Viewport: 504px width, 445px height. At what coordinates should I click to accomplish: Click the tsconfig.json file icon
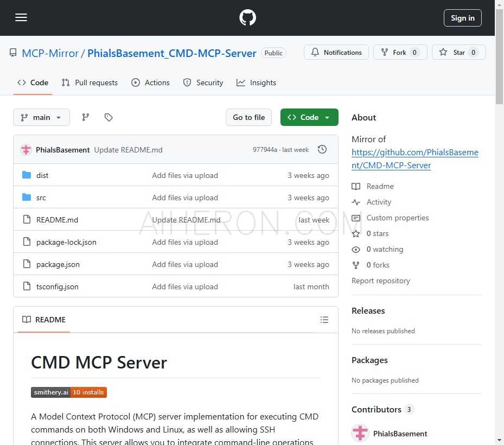pyautogui.click(x=27, y=286)
